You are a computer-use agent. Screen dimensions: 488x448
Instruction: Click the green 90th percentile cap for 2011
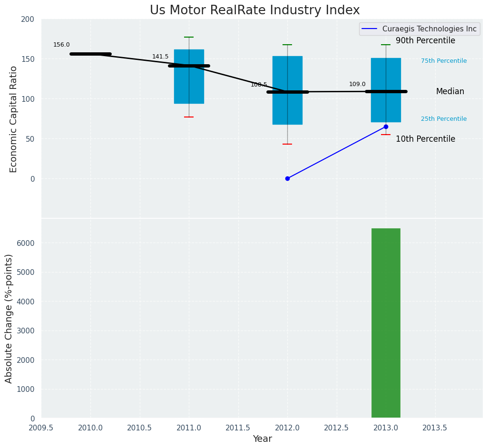(189, 37)
